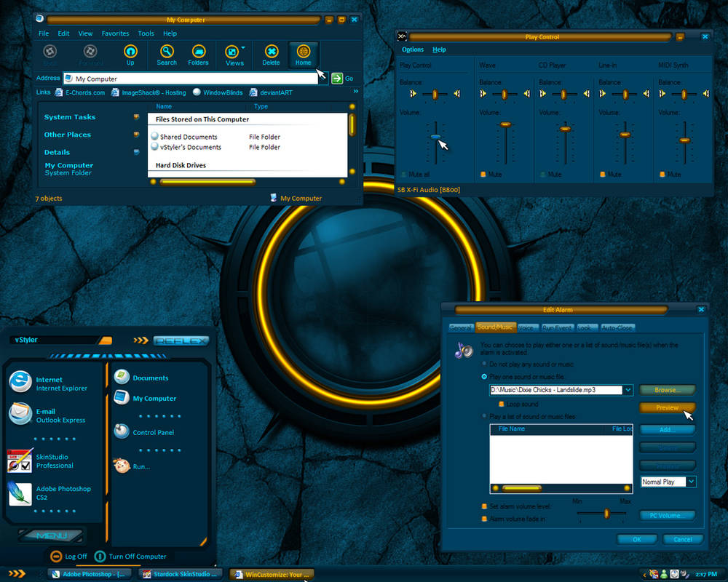The width and height of the screenshot is (728, 582).
Task: Enable the Loop sound checkbox
Action: click(x=501, y=404)
